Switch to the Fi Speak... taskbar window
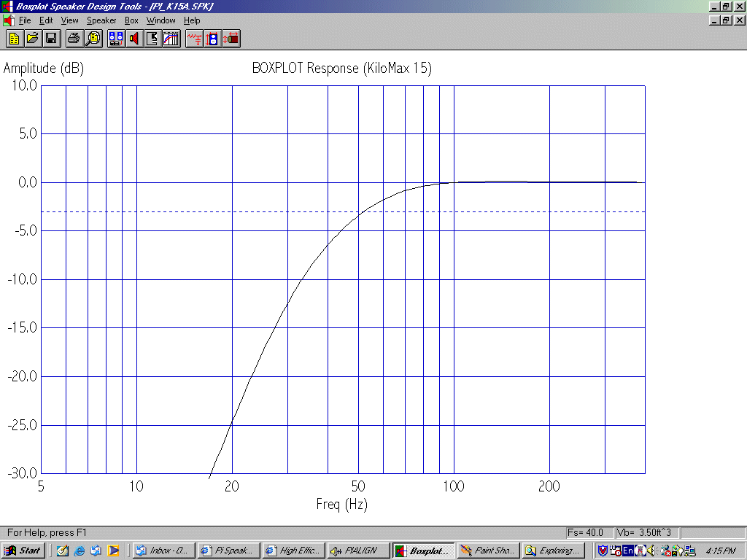 [x=228, y=551]
